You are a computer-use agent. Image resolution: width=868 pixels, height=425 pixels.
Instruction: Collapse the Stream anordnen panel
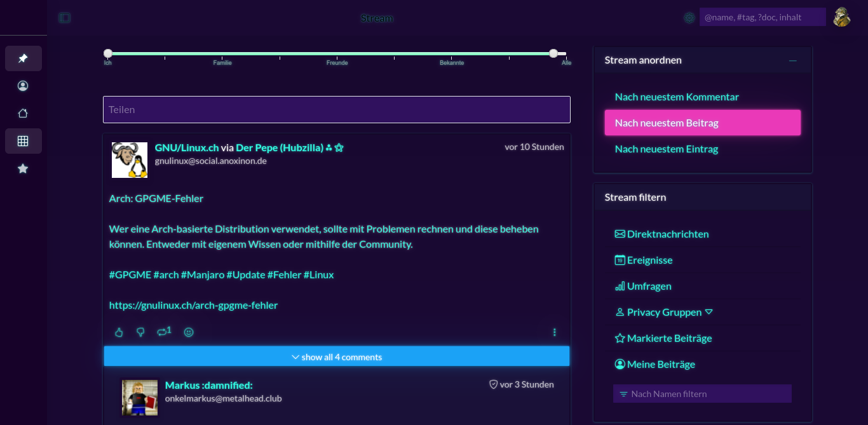click(x=792, y=60)
